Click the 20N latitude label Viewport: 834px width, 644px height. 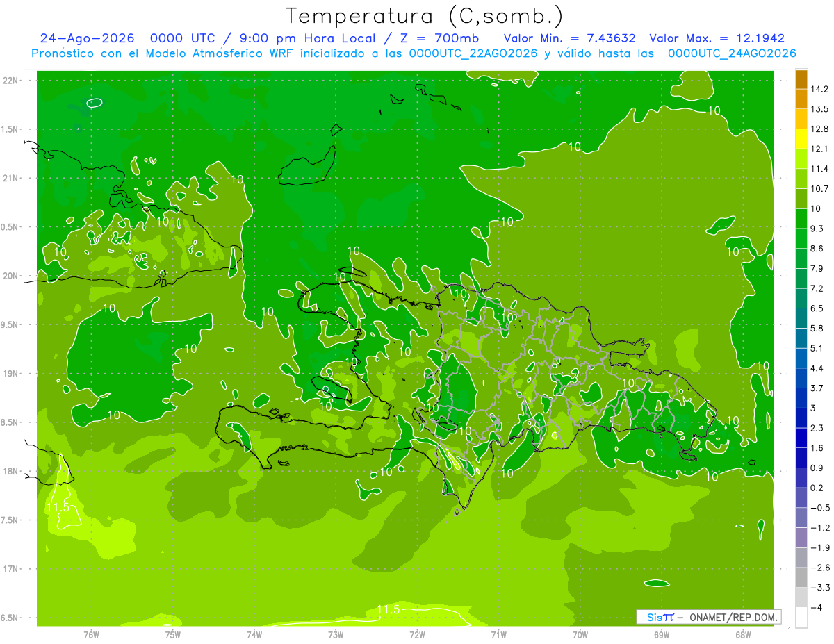tap(11, 276)
